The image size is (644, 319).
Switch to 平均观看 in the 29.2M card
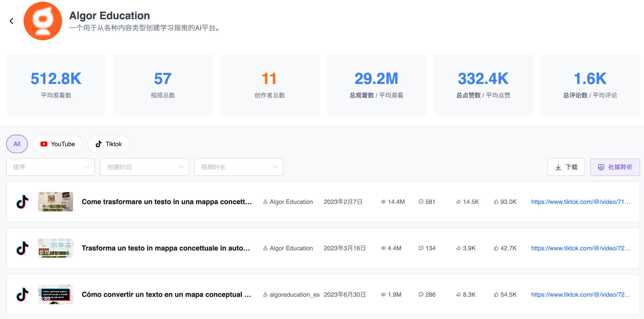391,95
